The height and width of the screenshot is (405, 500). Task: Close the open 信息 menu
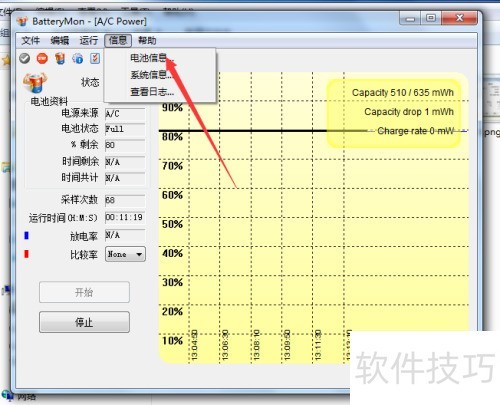coord(118,41)
